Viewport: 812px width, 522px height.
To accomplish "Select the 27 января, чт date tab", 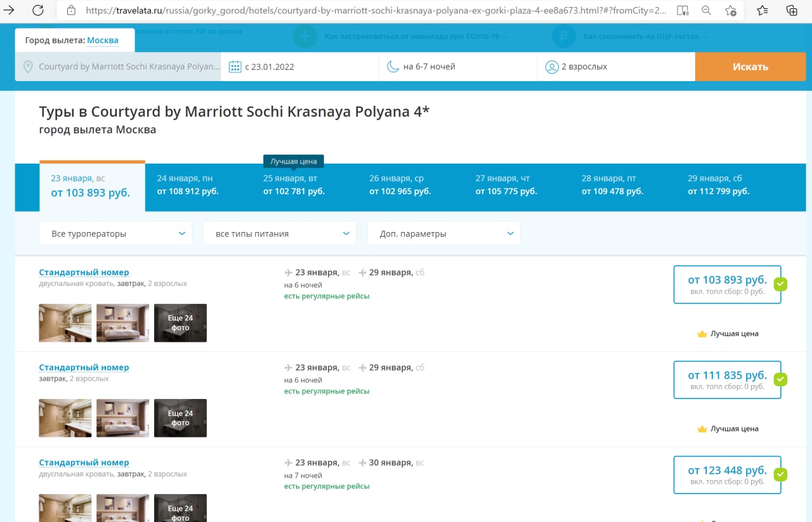I will 516,185.
